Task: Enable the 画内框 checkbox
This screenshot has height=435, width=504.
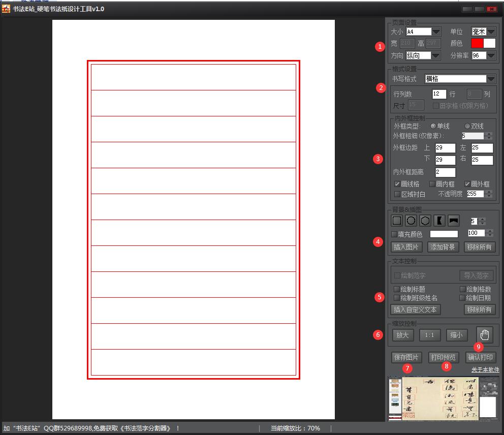Action: coord(432,184)
